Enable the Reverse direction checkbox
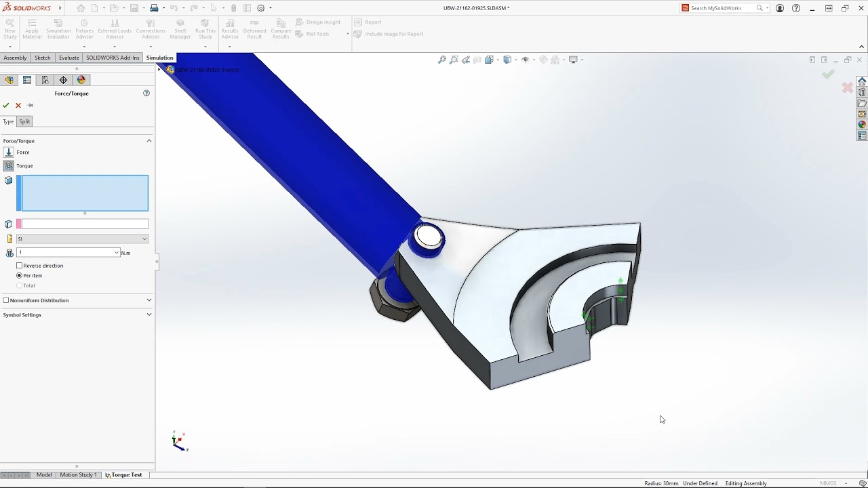Image resolution: width=868 pixels, height=488 pixels. [x=20, y=266]
